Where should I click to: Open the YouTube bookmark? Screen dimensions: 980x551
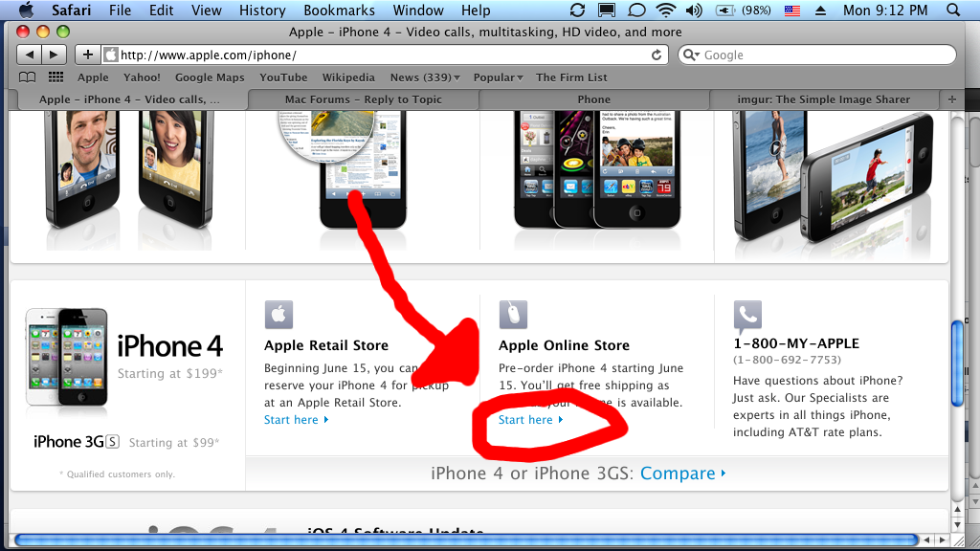283,77
